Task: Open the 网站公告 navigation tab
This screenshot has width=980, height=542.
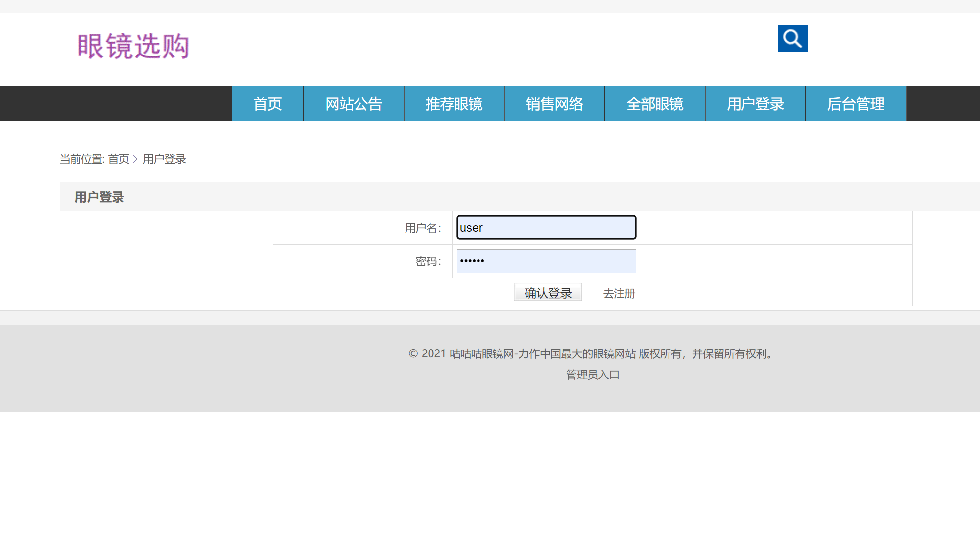Action: (354, 104)
